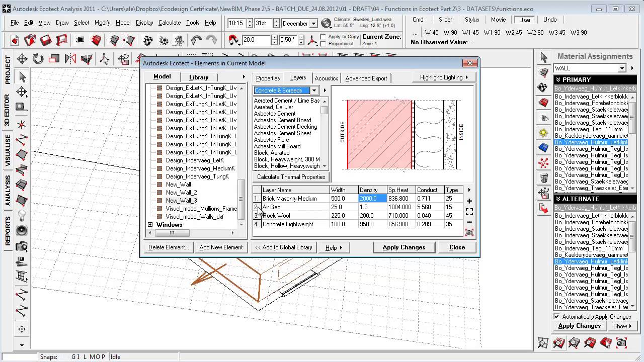Switch to the Acoustics tab

(x=326, y=78)
